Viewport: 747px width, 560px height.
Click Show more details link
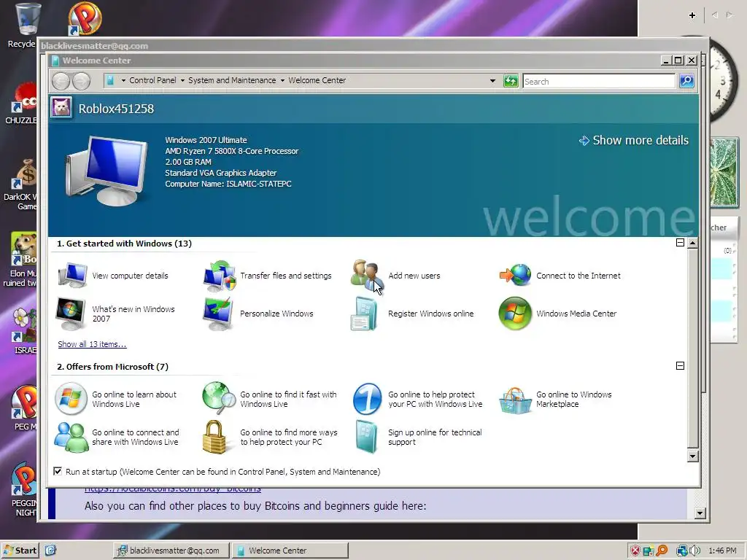[x=634, y=140]
